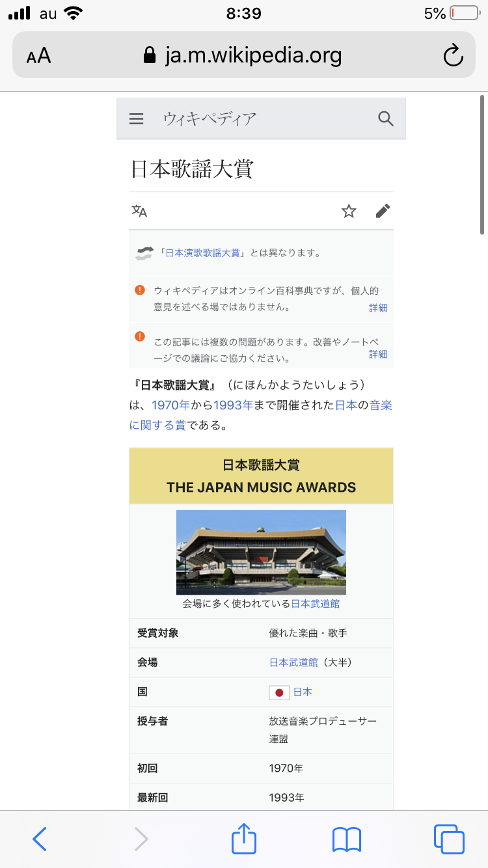
Task: Expand 詳細 for the multiple issues notice
Action: pyautogui.click(x=378, y=354)
